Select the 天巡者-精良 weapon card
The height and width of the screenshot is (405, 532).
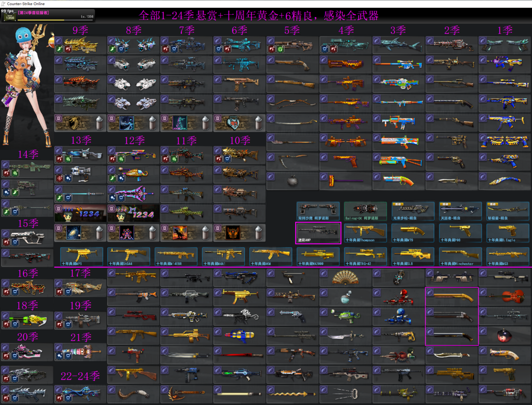[461, 211]
